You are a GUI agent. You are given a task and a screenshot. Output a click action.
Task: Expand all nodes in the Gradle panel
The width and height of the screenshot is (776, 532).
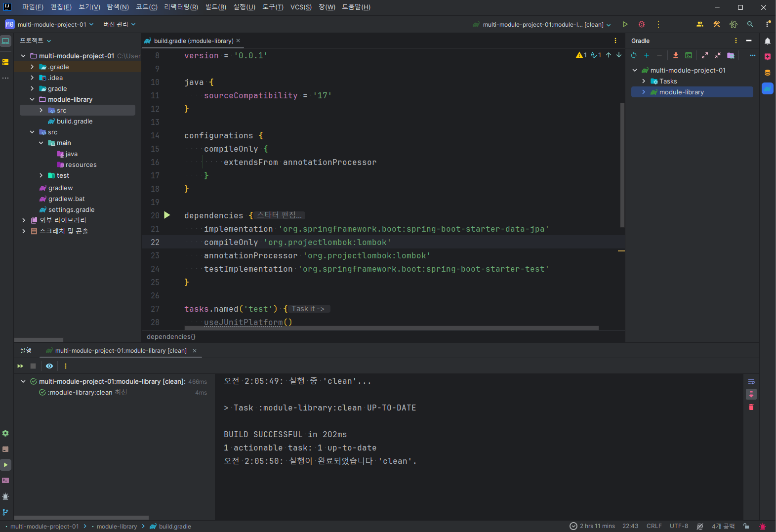[x=705, y=55]
